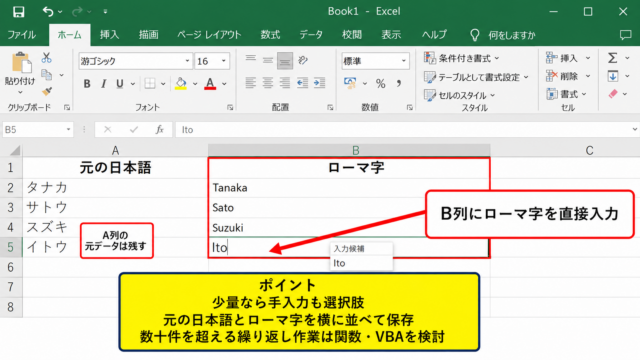The image size is (640, 360).
Task: Open the ファイル tab
Action: (x=22, y=35)
